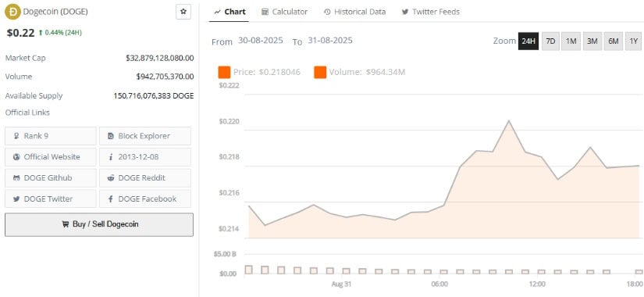Click the 12:00 time axis label
The height and width of the screenshot is (297, 644).
pyautogui.click(x=537, y=284)
